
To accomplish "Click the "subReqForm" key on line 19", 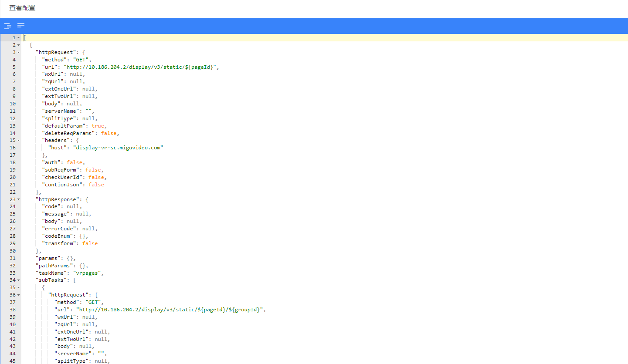I will [x=61, y=170].
